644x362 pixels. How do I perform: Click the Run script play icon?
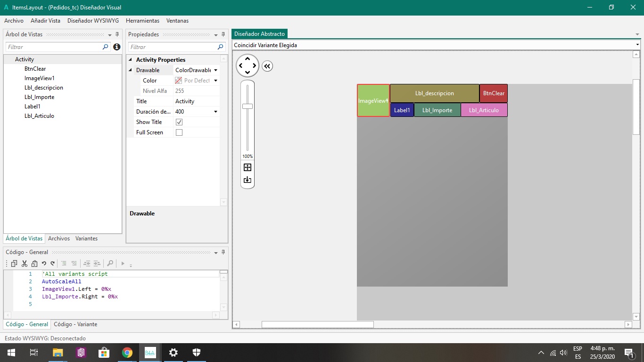pyautogui.click(x=123, y=263)
